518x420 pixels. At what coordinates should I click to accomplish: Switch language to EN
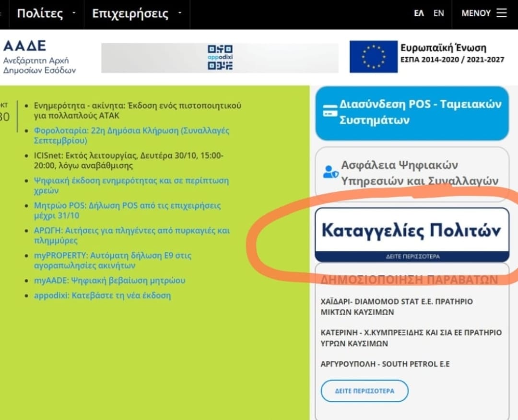pyautogui.click(x=438, y=13)
